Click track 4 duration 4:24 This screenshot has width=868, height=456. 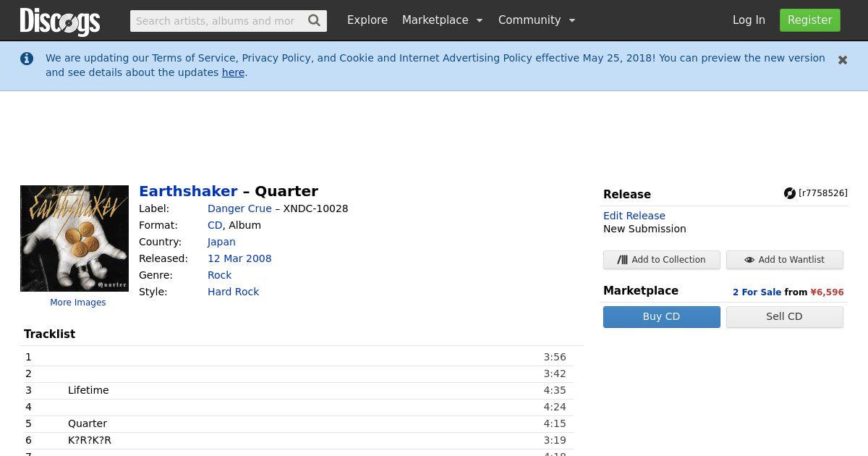point(555,407)
